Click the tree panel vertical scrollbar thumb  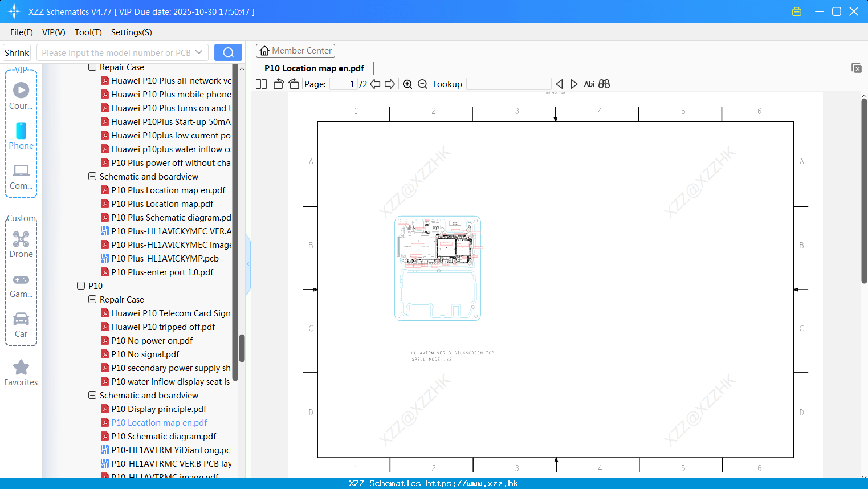242,348
